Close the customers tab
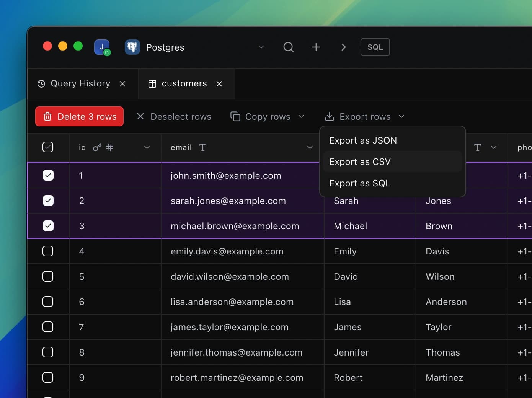Screen dimensions: 532x398 [x=219, y=83]
